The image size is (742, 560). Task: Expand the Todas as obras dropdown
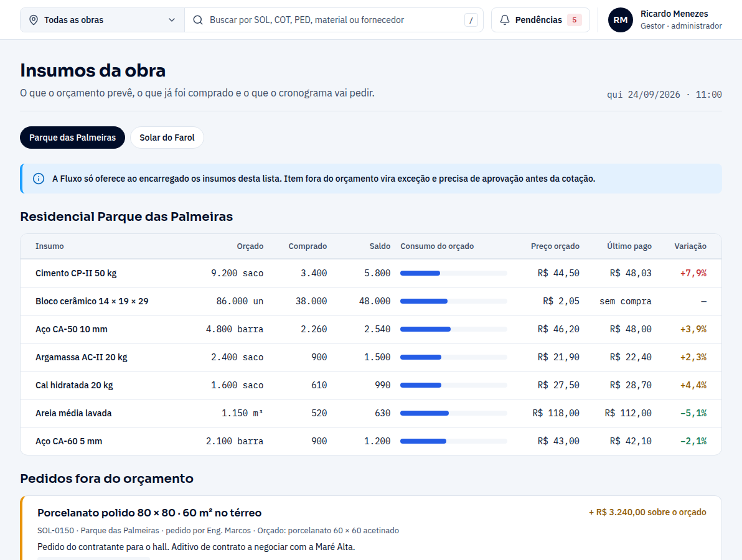point(102,20)
